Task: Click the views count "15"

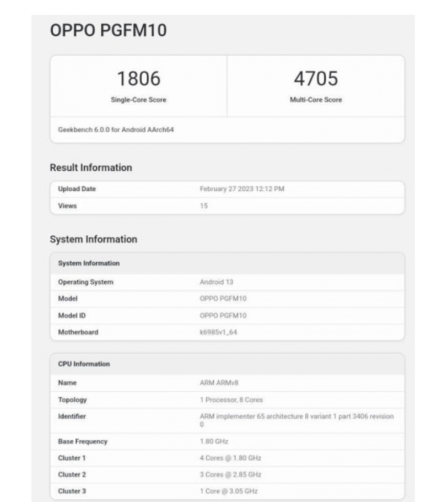Action: (x=204, y=206)
